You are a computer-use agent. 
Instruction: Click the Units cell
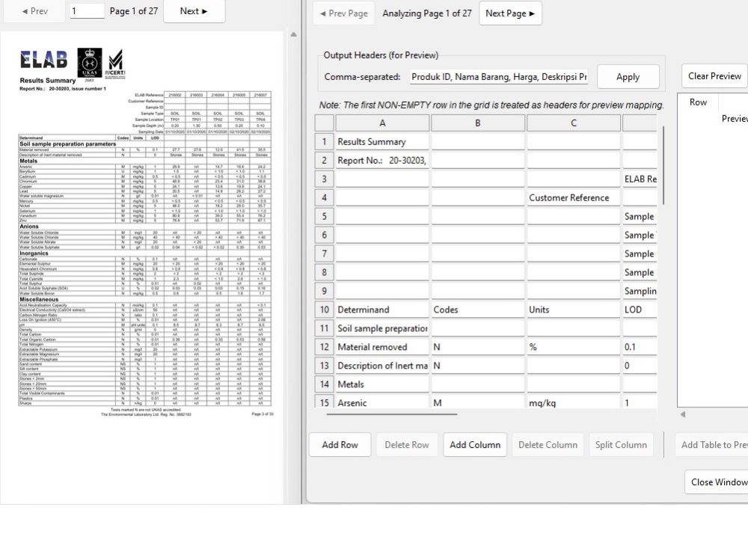tap(574, 310)
